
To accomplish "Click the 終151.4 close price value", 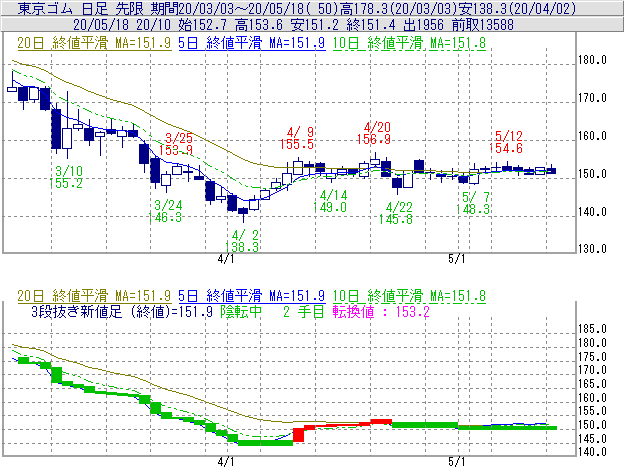I will coord(371,25).
